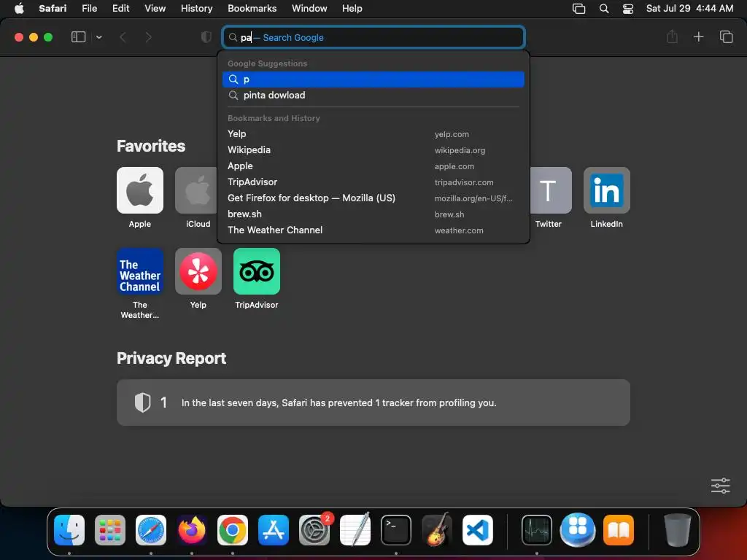Open TripAdvisor history entry
Screen dimensions: 747x560
(373, 182)
